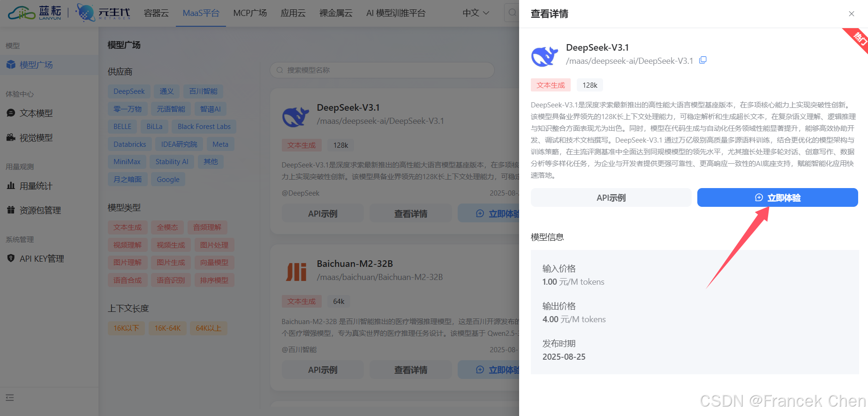Click 查看详情 on the Baichuan-M2-32B card
The image size is (868, 416).
pos(411,370)
